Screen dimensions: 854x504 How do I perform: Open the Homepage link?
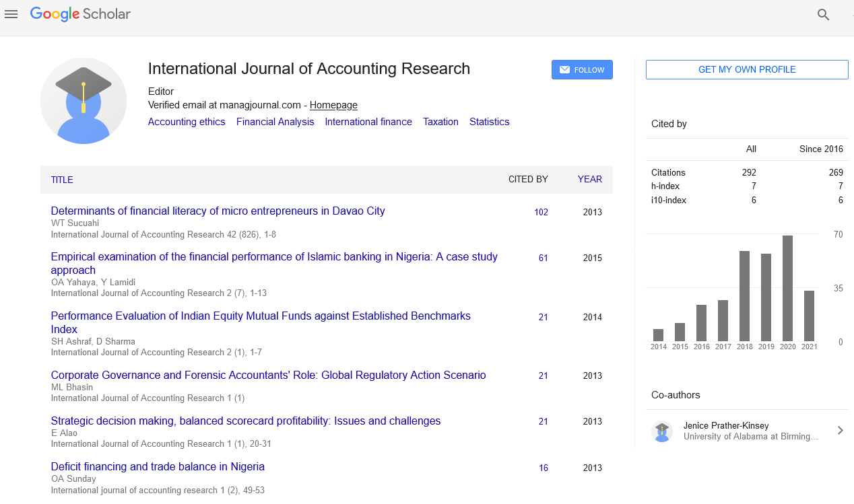[333, 105]
